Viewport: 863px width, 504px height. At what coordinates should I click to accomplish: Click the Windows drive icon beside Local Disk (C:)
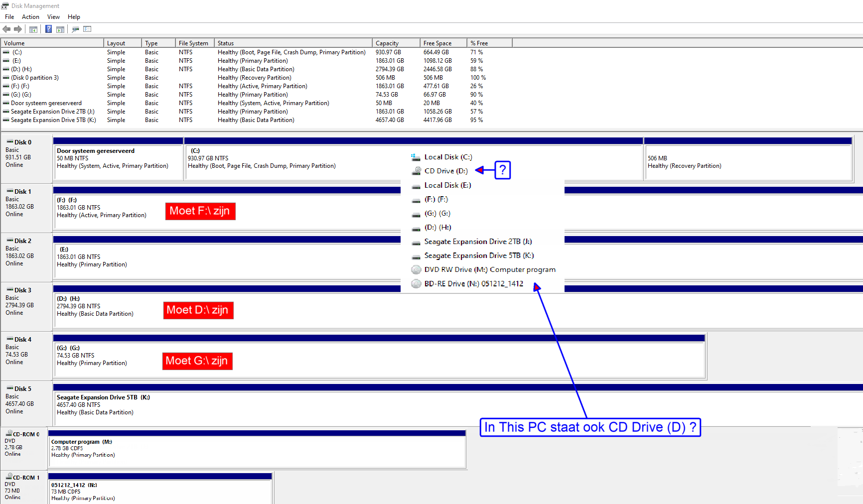416,157
